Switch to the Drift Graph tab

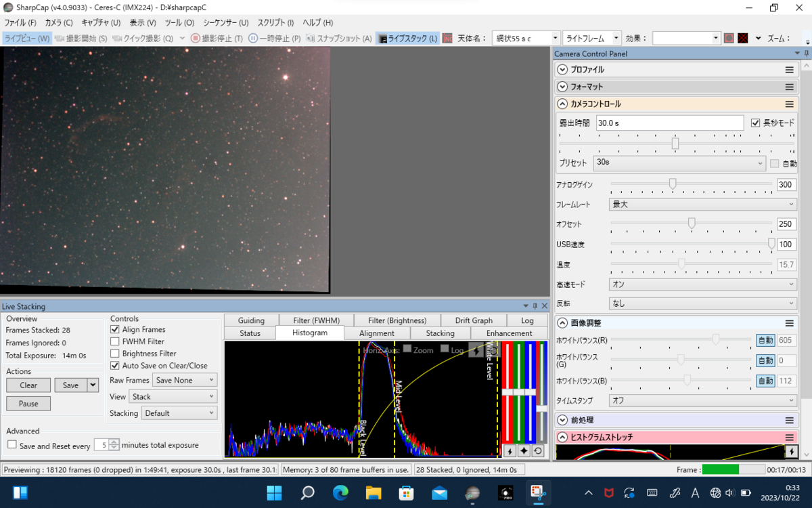pyautogui.click(x=473, y=320)
